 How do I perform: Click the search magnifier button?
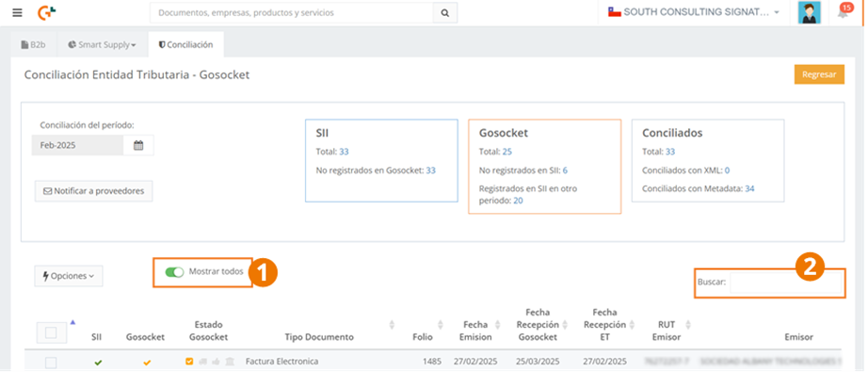445,13
